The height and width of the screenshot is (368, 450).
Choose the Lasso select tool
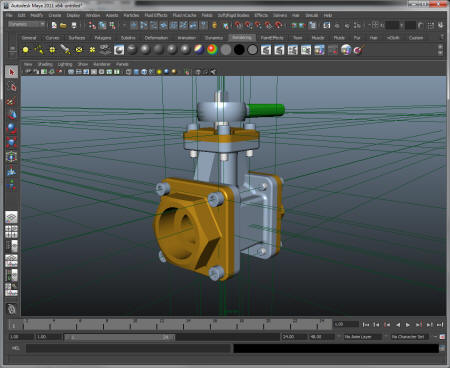[12, 86]
